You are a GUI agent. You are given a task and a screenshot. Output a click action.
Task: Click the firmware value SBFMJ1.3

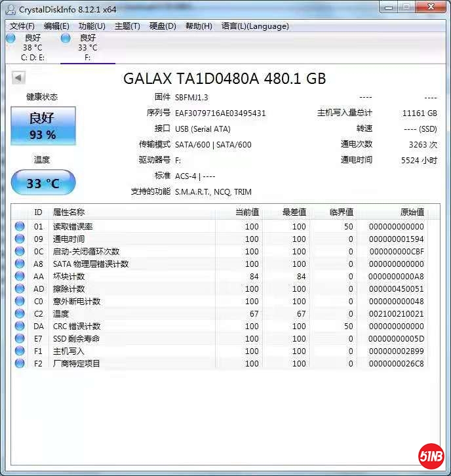tap(191, 98)
